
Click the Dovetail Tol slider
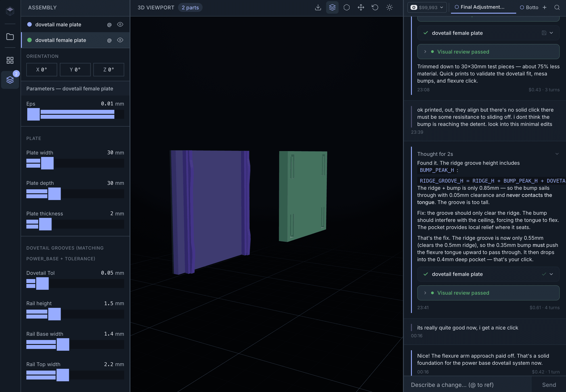[x=42, y=284]
